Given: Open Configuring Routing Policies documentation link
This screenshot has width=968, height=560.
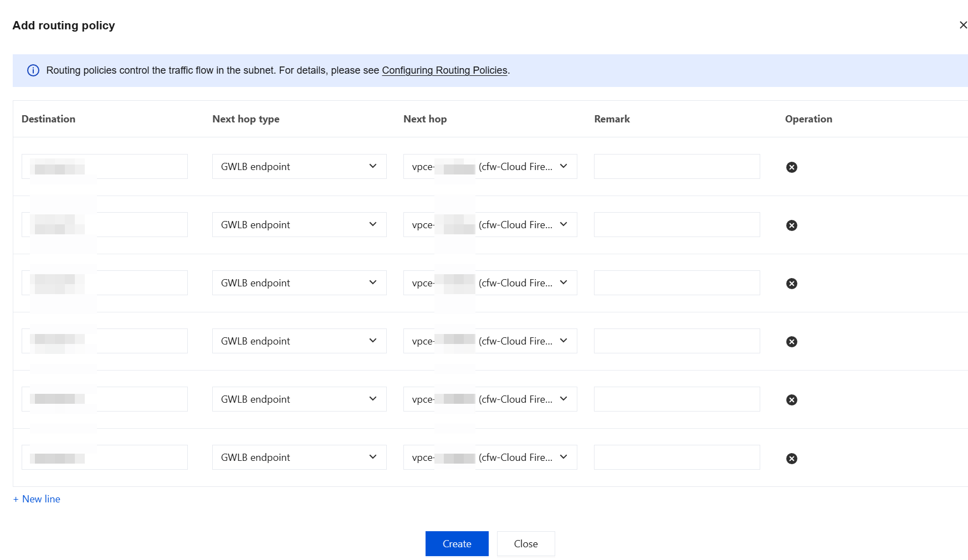Looking at the screenshot, I should click(x=444, y=70).
